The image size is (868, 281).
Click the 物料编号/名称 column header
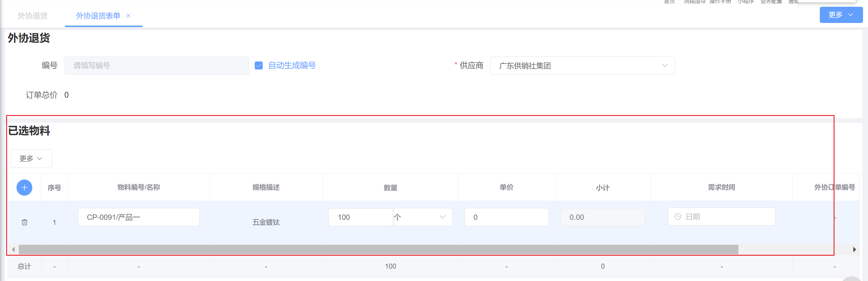pos(138,187)
